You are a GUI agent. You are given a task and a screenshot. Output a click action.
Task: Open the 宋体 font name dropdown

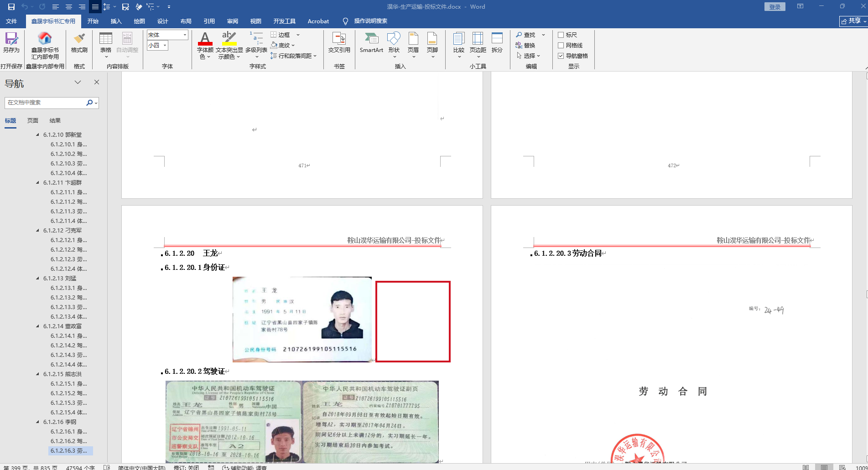click(185, 35)
